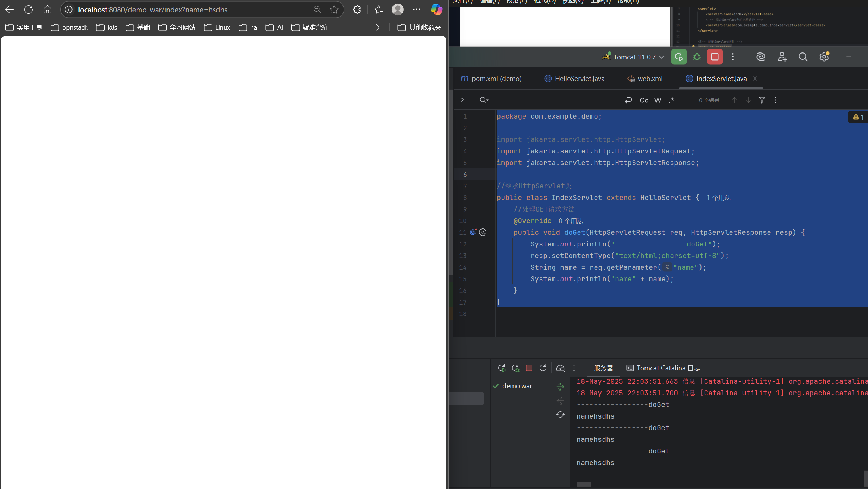Open the favorites list icon

(x=379, y=10)
